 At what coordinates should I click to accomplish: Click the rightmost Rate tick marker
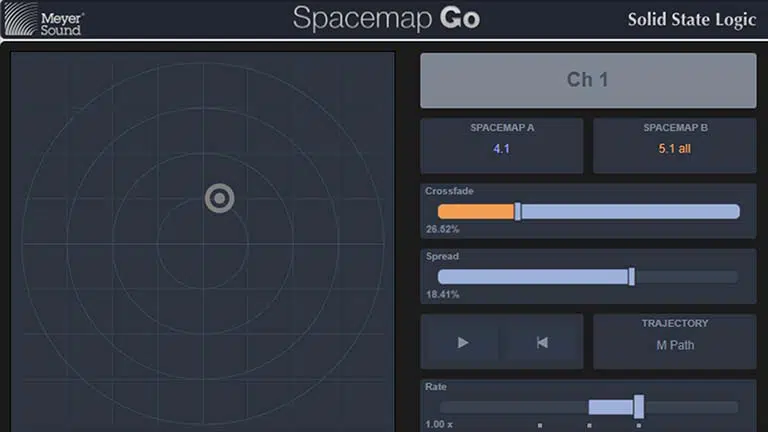tap(639, 425)
